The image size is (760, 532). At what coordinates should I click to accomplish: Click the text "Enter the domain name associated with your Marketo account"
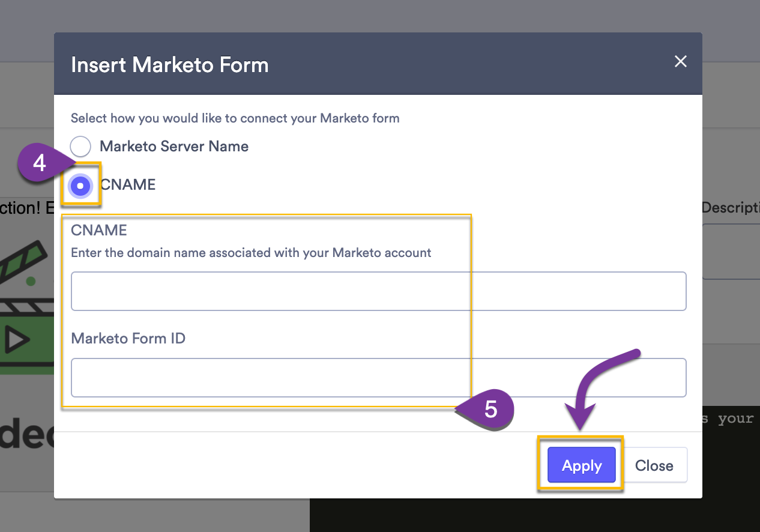click(x=251, y=253)
